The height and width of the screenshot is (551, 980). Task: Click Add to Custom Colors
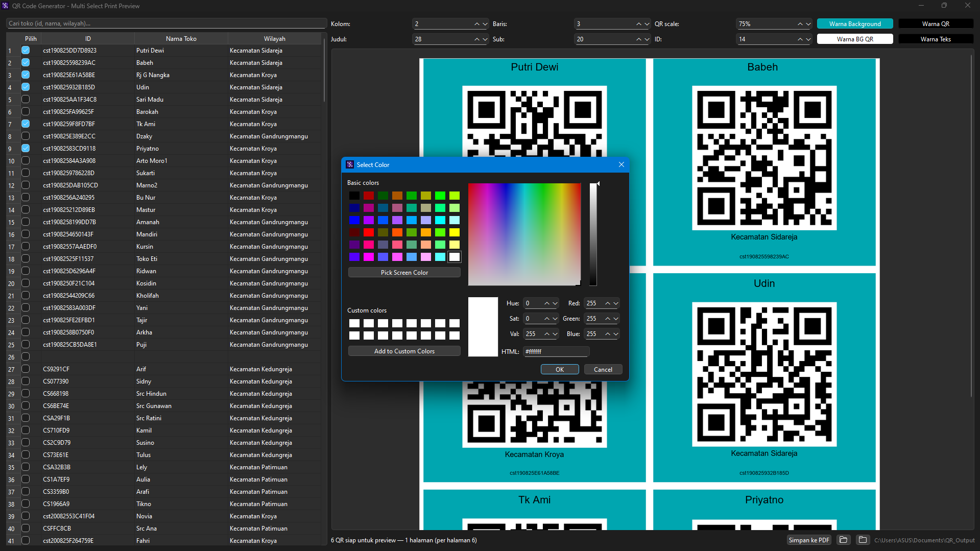tap(404, 351)
